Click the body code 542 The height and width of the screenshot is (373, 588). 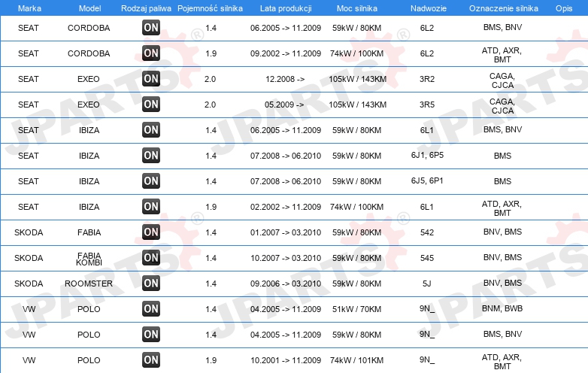click(427, 232)
